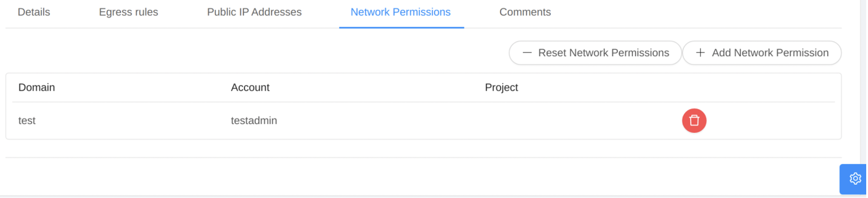Click the empty Project cell in test row
Viewport: 868px width, 198px height.
[x=536, y=120]
